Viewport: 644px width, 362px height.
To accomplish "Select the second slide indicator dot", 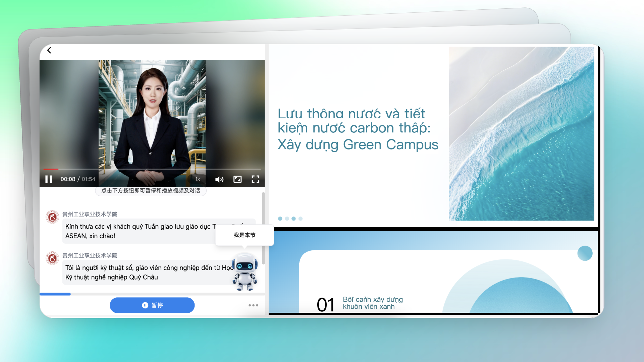I will 287,219.
